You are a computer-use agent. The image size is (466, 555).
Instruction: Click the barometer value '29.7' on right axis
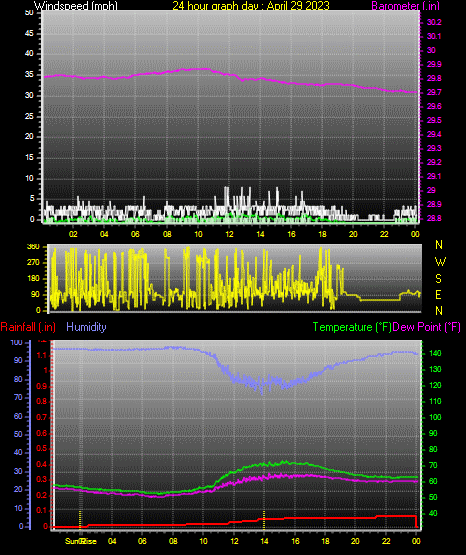pos(434,92)
